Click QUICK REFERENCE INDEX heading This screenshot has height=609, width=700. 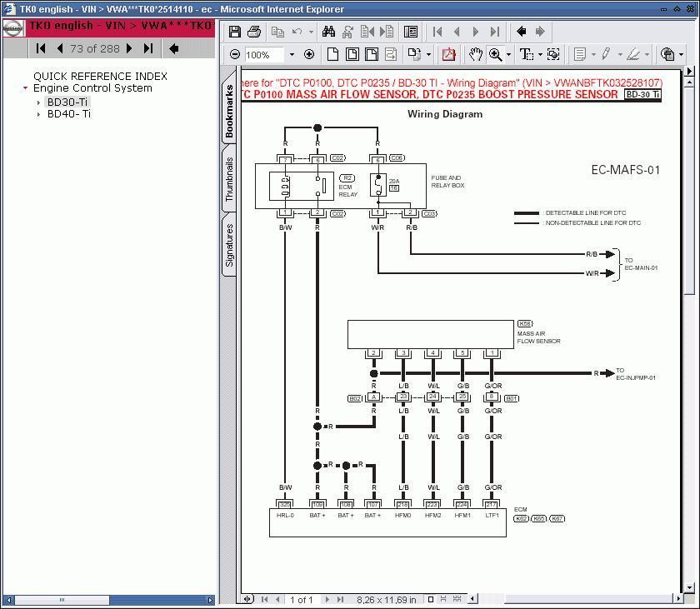(x=101, y=77)
